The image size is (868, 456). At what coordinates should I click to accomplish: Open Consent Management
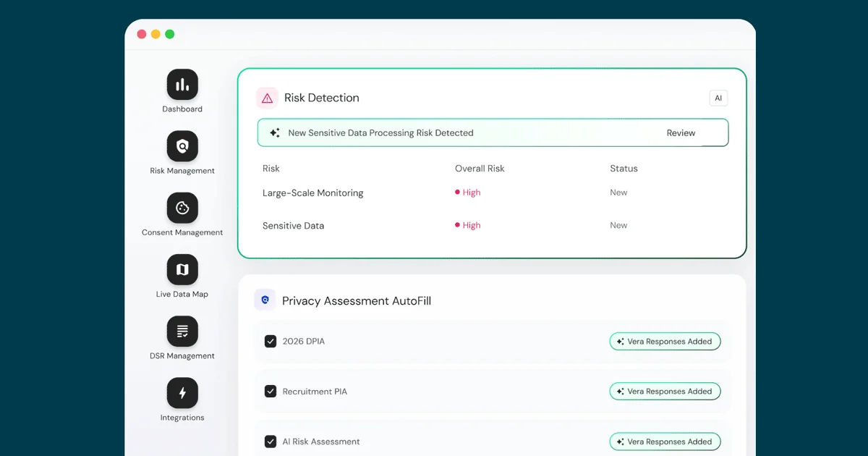coord(182,207)
